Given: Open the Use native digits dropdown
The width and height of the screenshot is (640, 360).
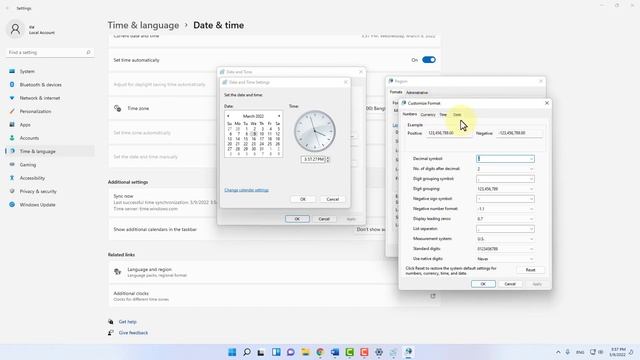Looking at the screenshot, I should 505,259.
